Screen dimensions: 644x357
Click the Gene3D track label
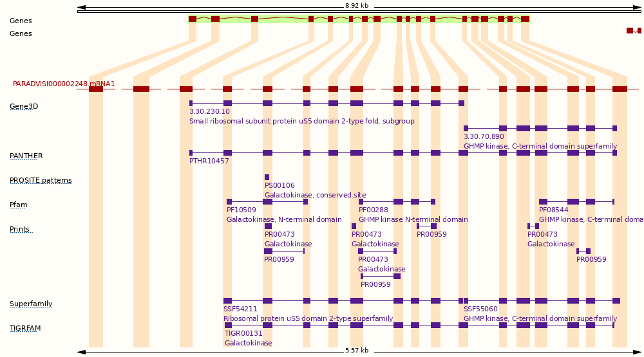point(24,106)
